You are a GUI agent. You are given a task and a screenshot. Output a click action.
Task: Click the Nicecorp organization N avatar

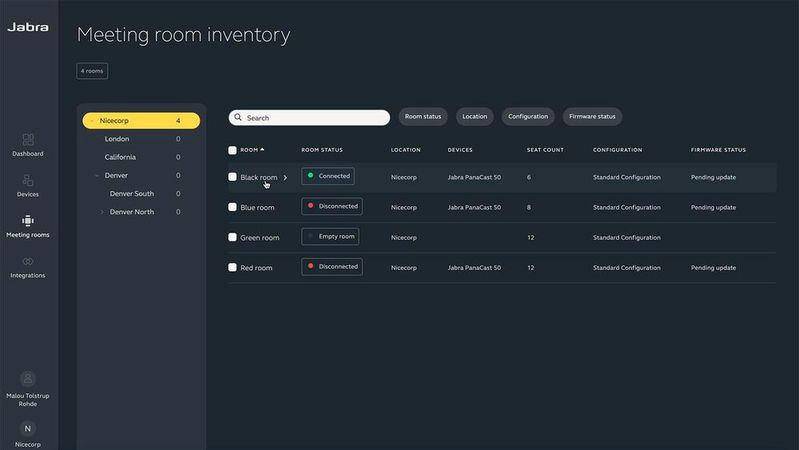point(28,429)
